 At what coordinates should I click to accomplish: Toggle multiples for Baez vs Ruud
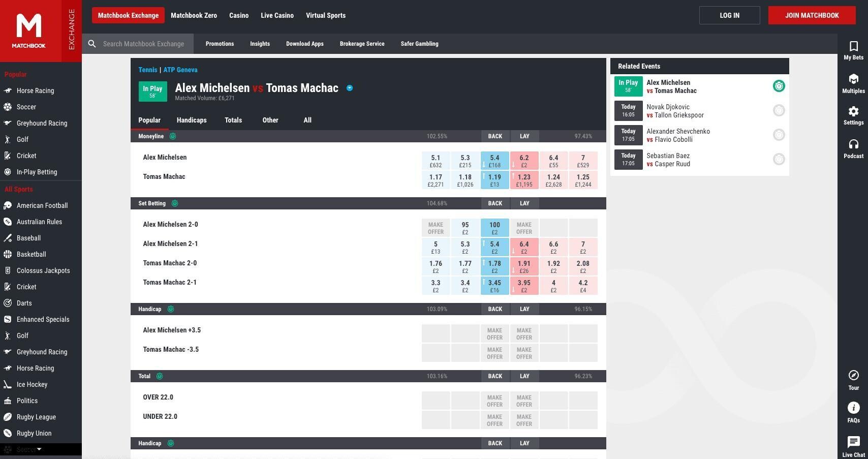779,159
